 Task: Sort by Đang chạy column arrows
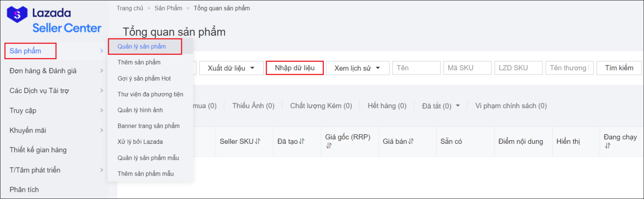pyautogui.click(x=607, y=146)
